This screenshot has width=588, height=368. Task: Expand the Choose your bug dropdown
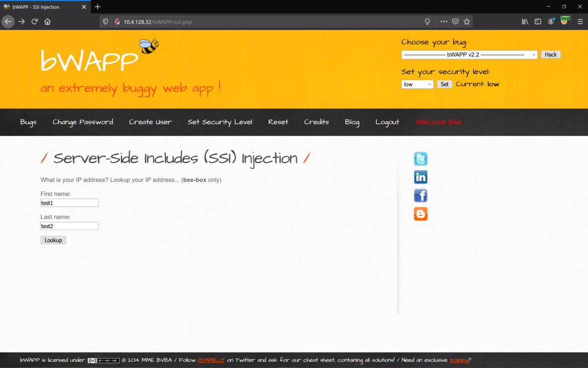coord(469,55)
